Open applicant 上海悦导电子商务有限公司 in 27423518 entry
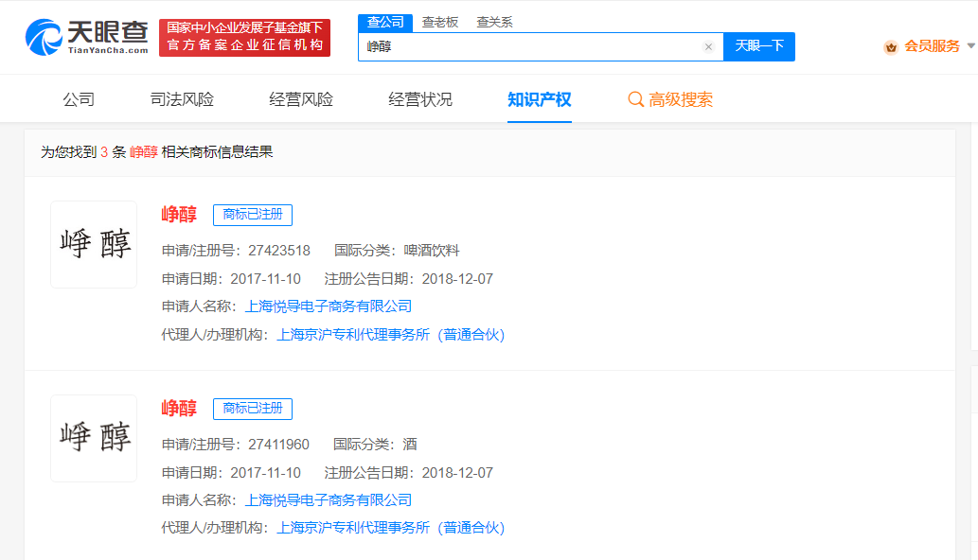 coord(329,306)
